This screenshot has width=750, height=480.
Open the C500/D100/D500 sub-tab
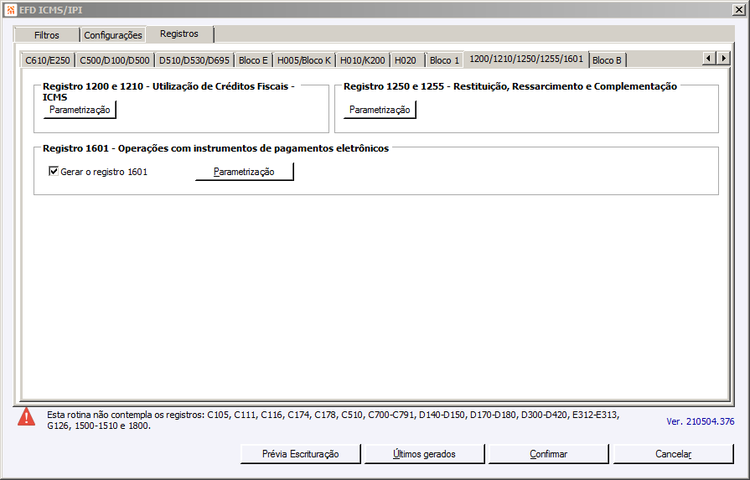click(x=114, y=60)
